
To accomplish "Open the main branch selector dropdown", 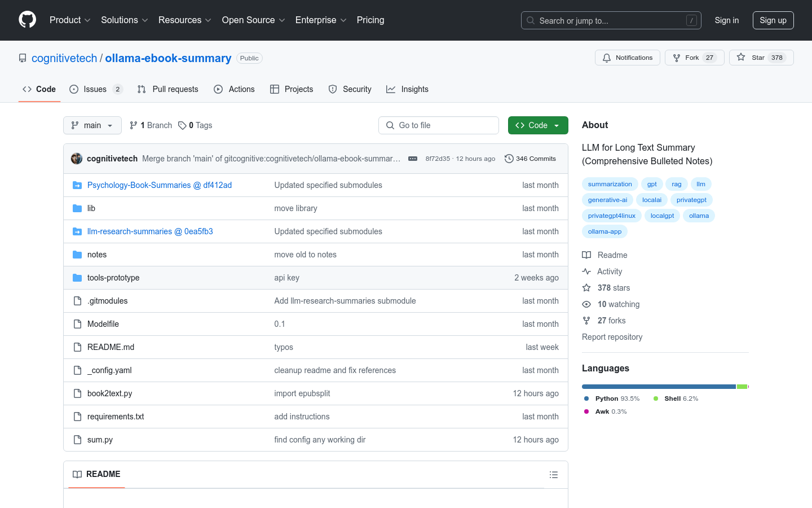I will click(92, 125).
